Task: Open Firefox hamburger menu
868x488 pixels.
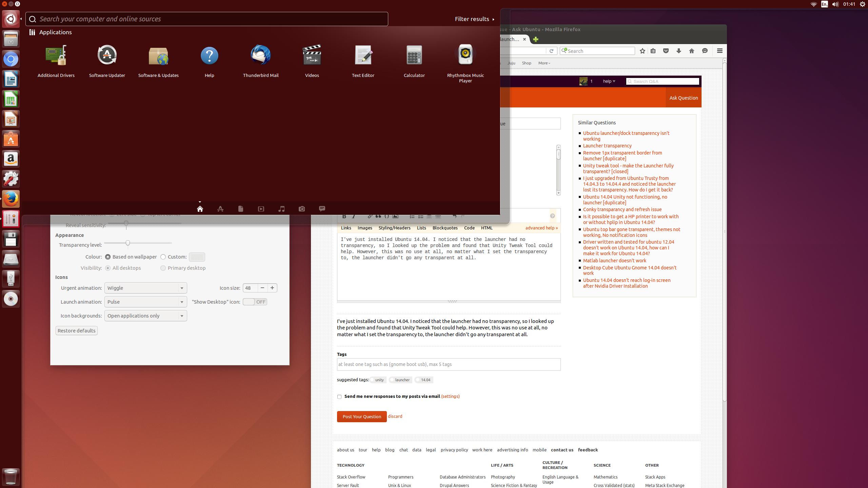Action: click(x=720, y=51)
